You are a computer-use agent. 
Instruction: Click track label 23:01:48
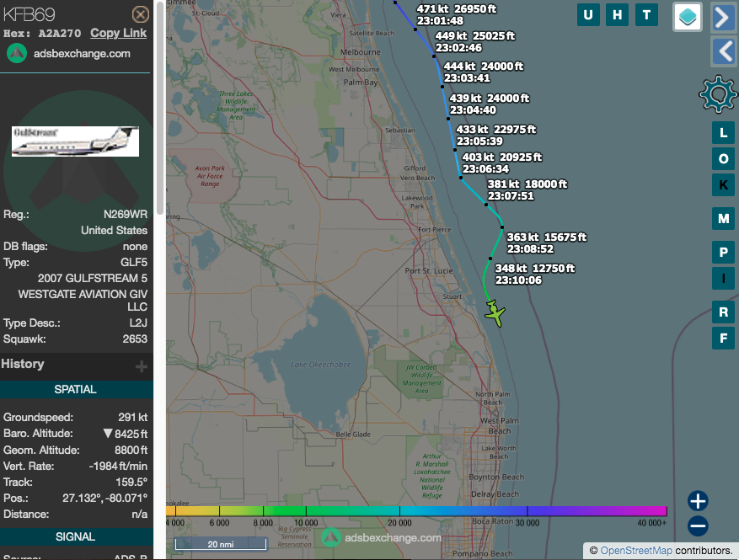pos(440,21)
